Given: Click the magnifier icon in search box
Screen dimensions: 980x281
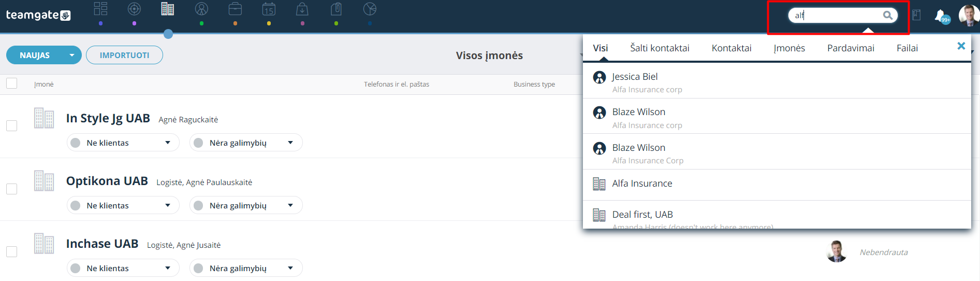Looking at the screenshot, I should (887, 16).
